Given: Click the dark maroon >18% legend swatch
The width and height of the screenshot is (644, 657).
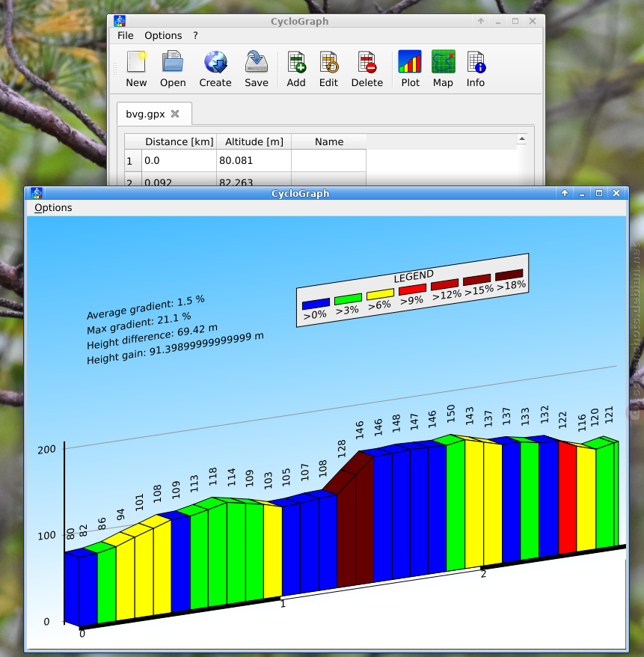Looking at the screenshot, I should point(509,275).
